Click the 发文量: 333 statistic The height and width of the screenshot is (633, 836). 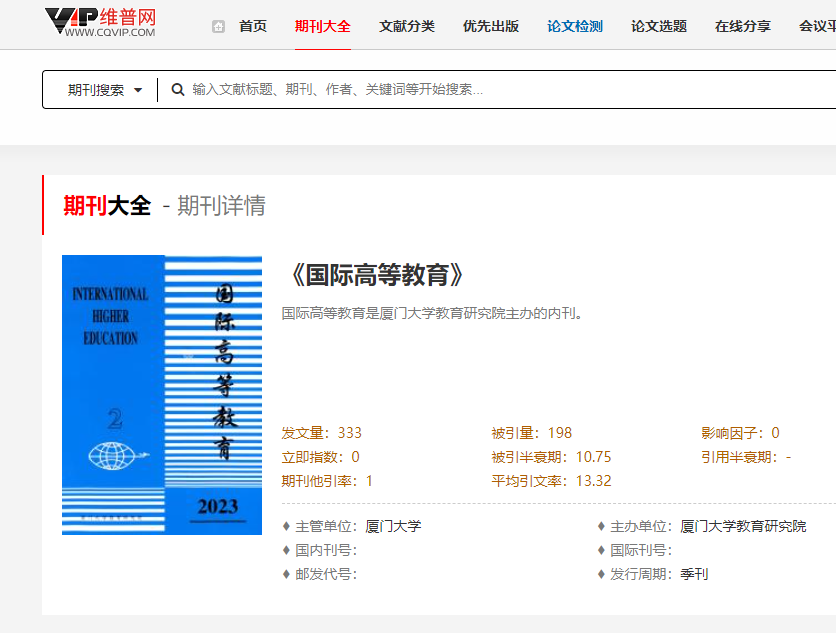[321, 432]
